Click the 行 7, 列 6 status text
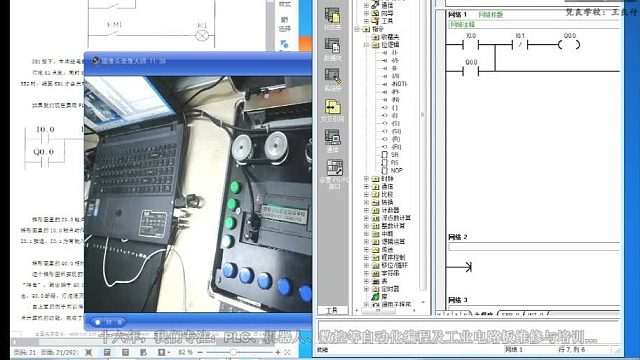 pos(571,349)
